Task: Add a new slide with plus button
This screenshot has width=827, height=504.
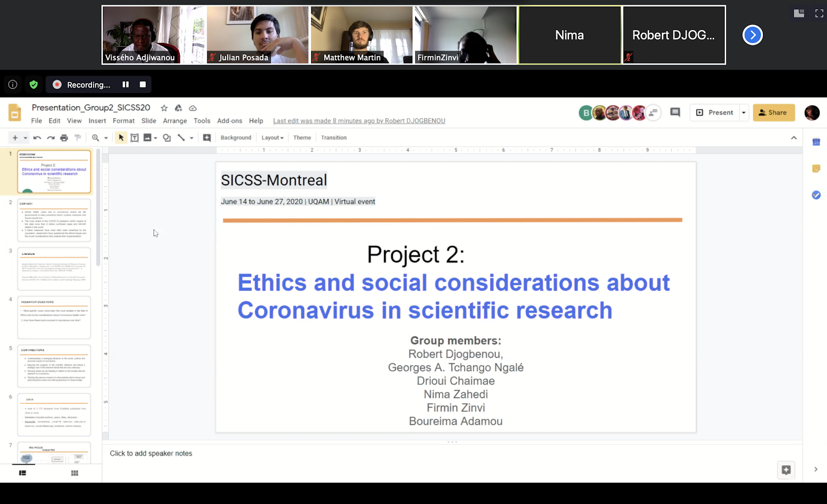Action: coord(15,138)
